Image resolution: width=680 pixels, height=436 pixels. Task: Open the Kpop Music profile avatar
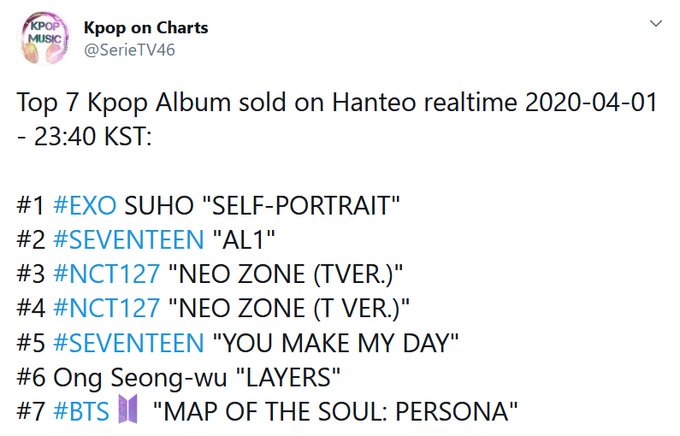tap(45, 39)
